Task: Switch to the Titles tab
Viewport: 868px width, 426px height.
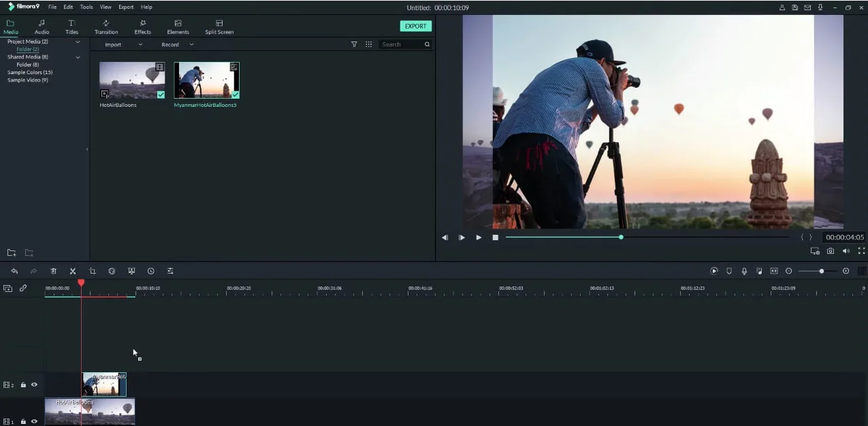Action: (71, 27)
